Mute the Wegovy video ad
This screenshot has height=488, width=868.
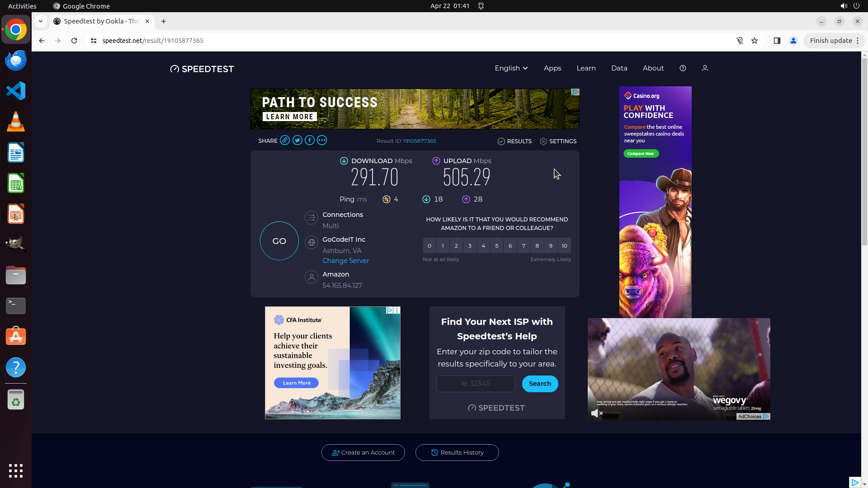(x=597, y=413)
